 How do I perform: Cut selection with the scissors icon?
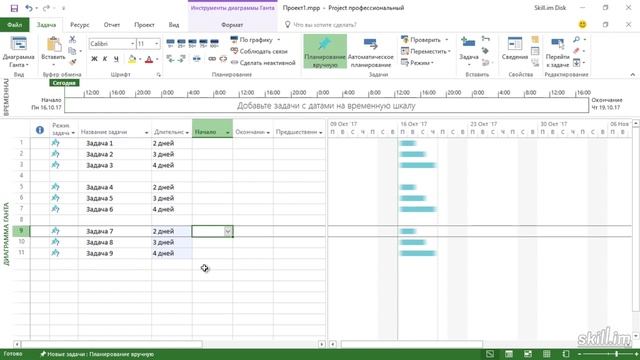pyautogui.click(x=73, y=39)
